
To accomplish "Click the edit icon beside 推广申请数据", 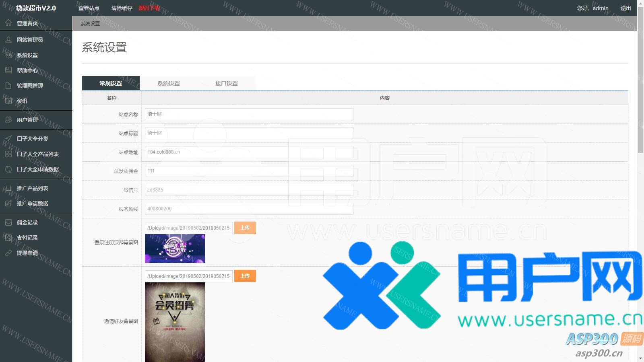I will tap(8, 204).
